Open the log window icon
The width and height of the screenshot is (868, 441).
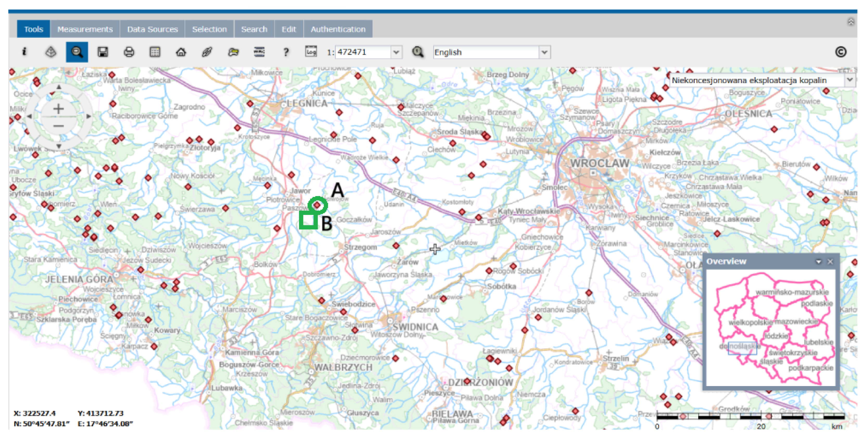(x=311, y=51)
